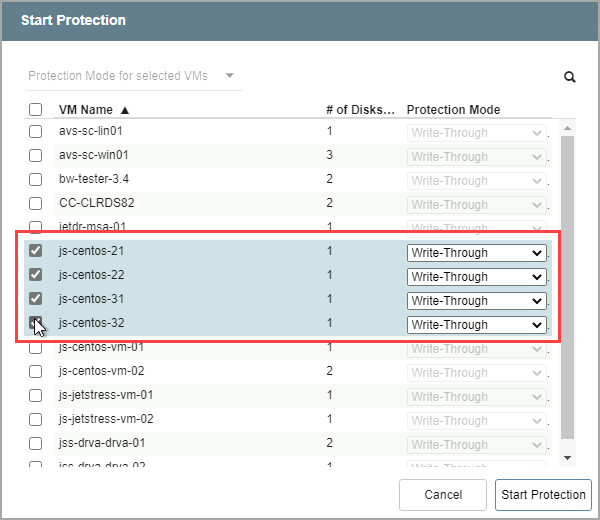The width and height of the screenshot is (600, 520).
Task: Open js-centos-21 Write-Through mode dropdown
Action: [476, 253]
